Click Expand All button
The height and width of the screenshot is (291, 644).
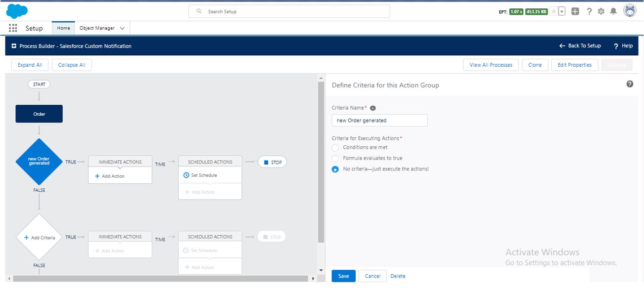[30, 65]
